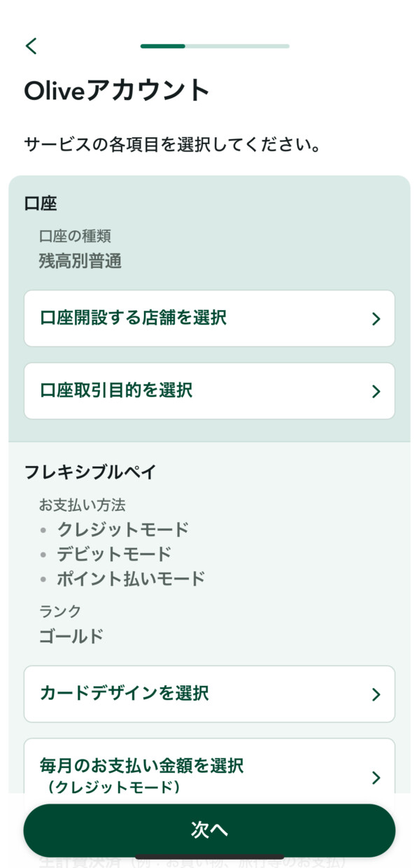419x868 pixels.
Task: Click the クレジットモード bullet item
Action: (123, 529)
